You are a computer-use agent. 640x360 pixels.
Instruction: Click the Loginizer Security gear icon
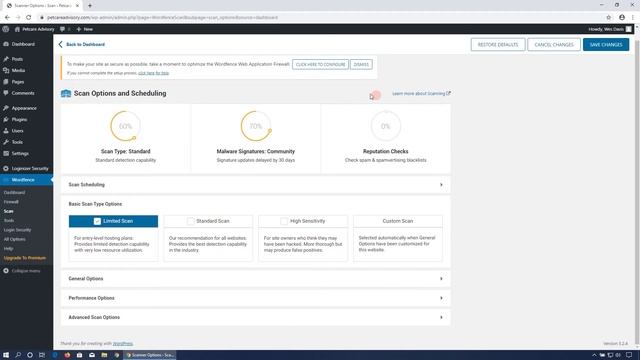(6, 169)
